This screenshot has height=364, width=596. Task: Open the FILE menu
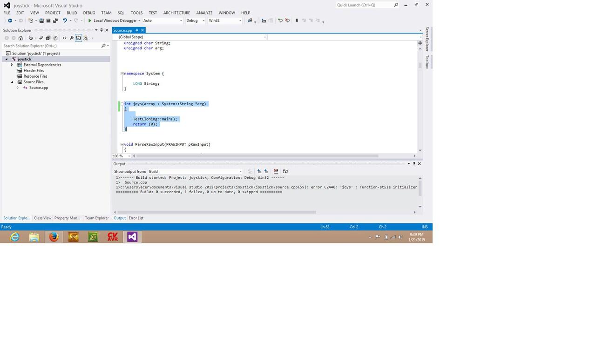coord(7,13)
